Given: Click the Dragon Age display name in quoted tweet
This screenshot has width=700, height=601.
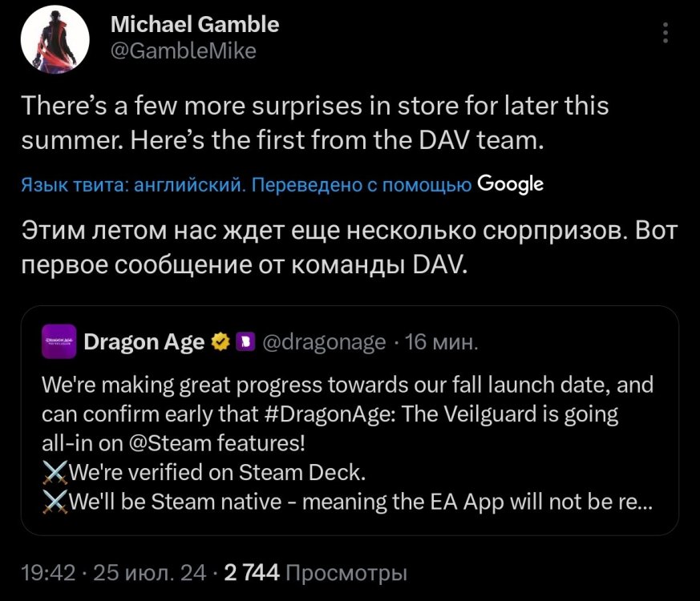Looking at the screenshot, I should [x=146, y=341].
